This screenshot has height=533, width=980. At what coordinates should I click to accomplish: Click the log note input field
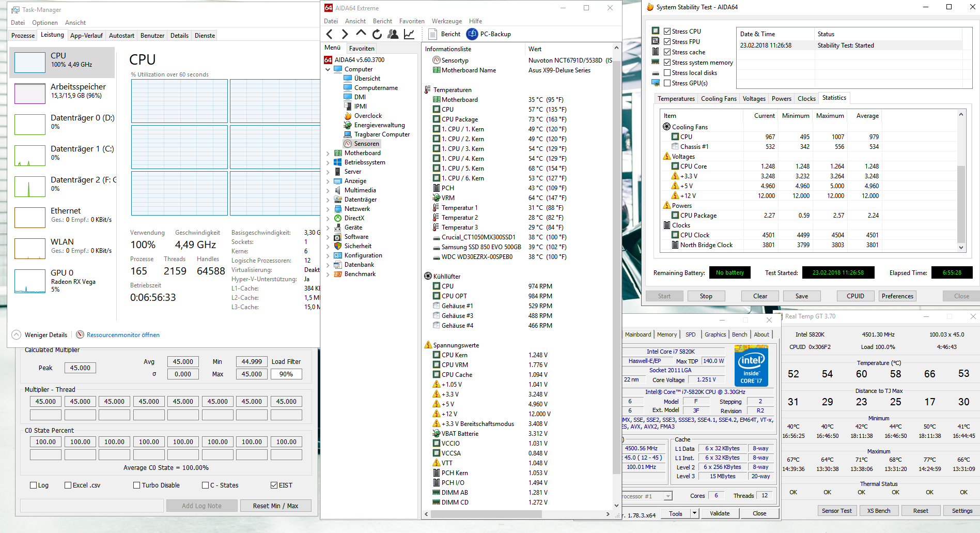(92, 506)
